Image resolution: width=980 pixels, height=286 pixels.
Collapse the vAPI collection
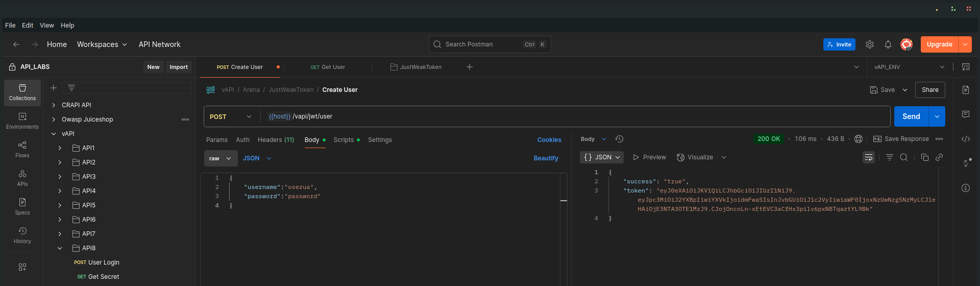coord(54,134)
